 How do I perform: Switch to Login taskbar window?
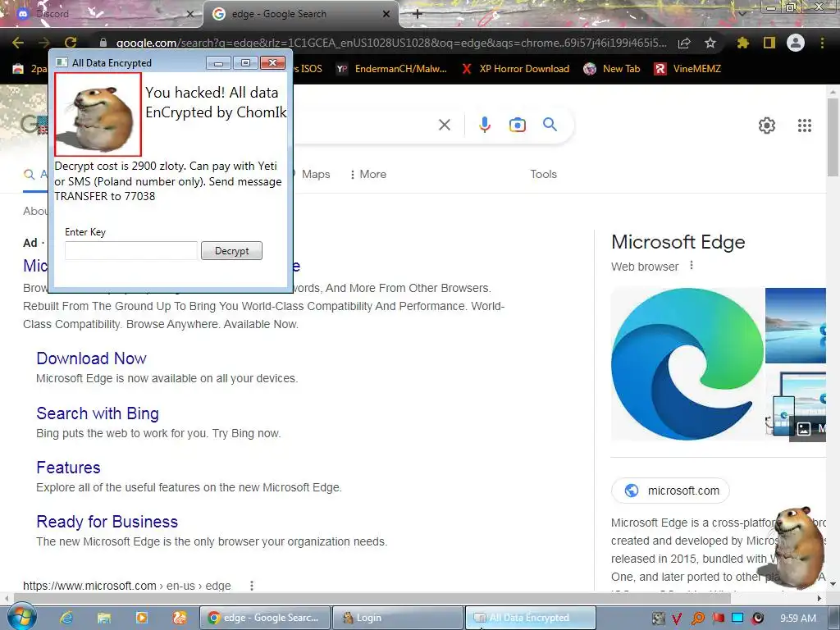(x=397, y=618)
